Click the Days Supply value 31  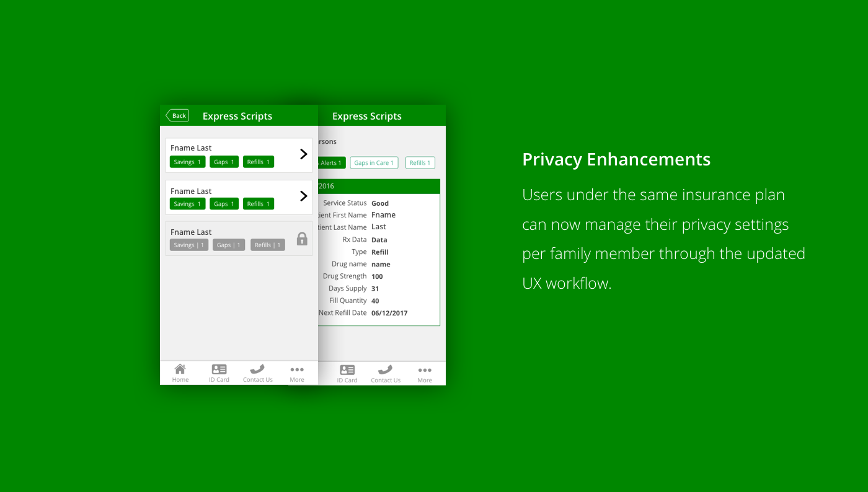click(x=375, y=289)
